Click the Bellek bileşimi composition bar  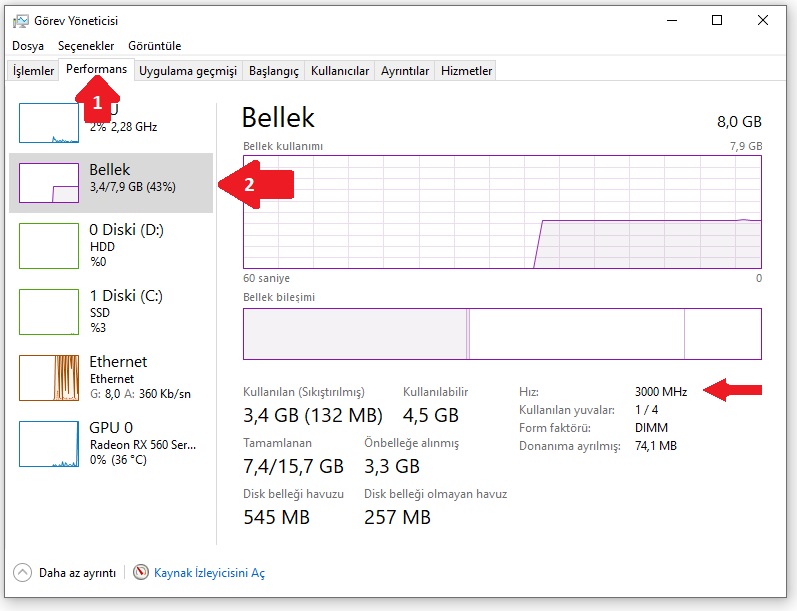coord(502,333)
